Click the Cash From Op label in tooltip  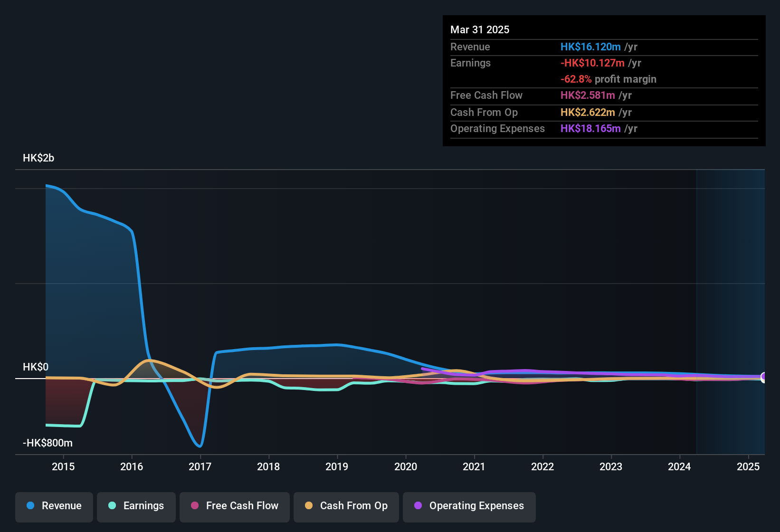(x=484, y=113)
